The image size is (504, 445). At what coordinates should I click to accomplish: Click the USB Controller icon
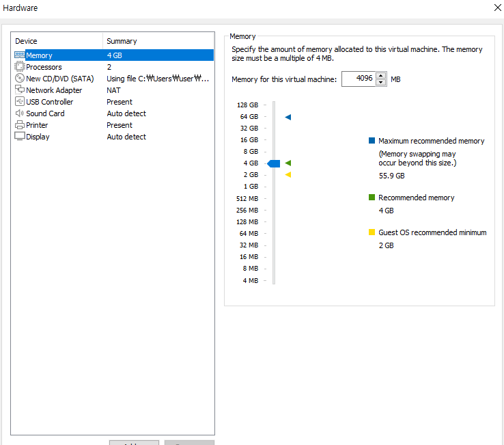[x=20, y=101]
